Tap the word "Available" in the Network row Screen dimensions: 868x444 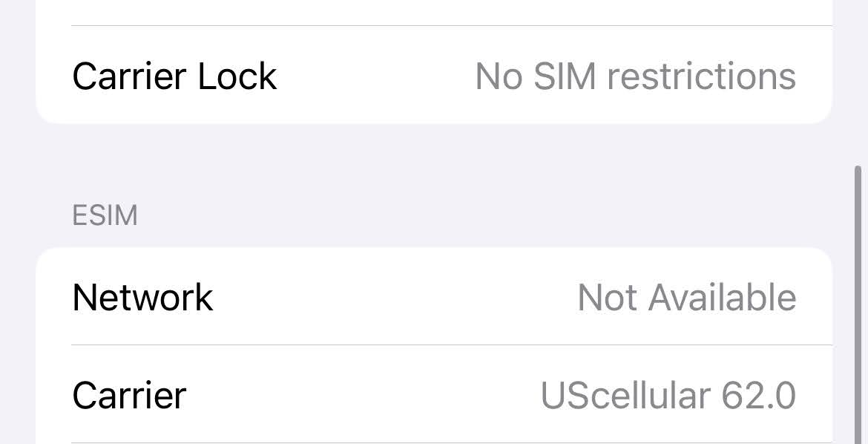point(722,297)
